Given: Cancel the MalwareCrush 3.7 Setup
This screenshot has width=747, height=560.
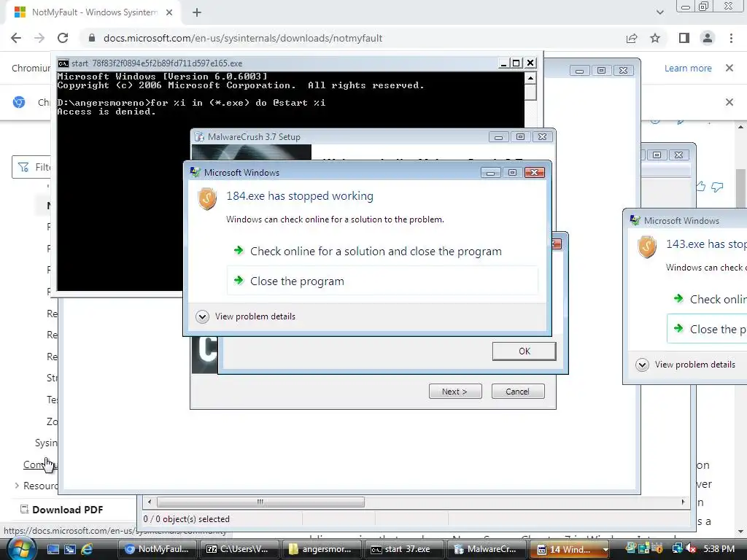Looking at the screenshot, I should coord(518,392).
